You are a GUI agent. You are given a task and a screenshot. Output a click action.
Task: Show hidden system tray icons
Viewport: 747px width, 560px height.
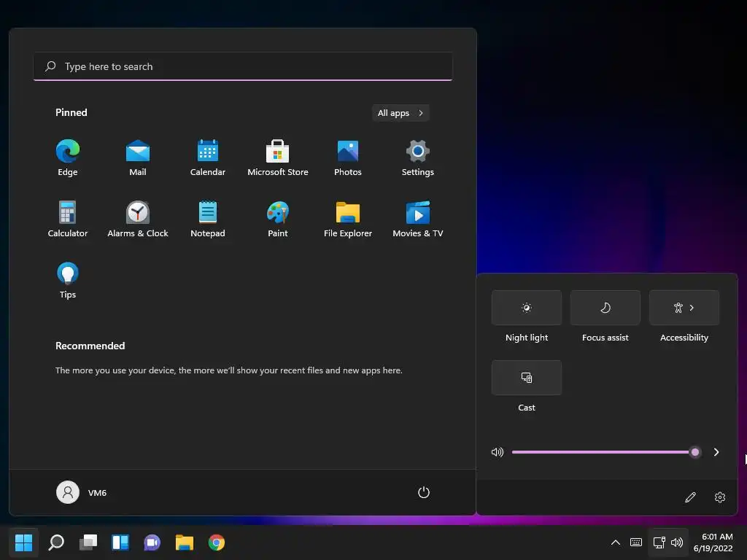(616, 542)
